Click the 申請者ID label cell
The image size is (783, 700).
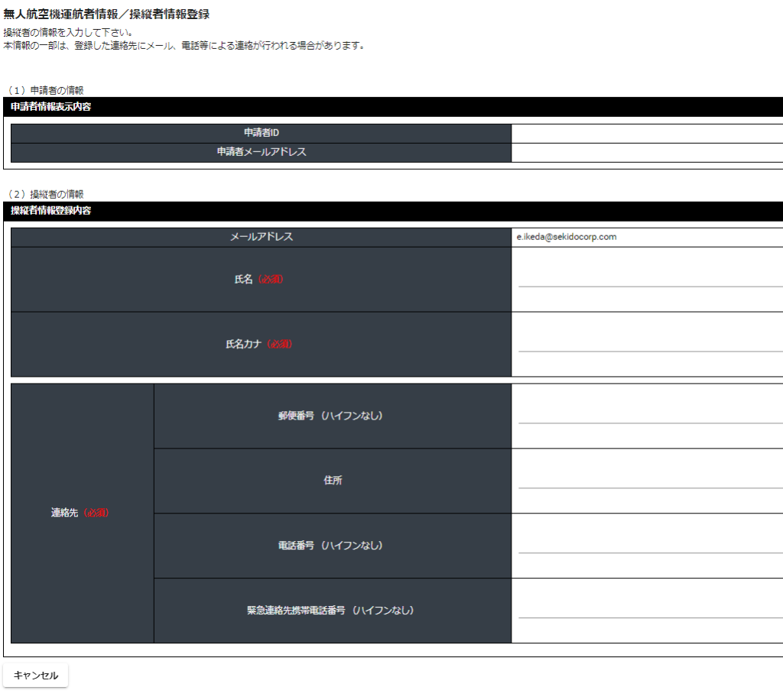click(x=262, y=134)
